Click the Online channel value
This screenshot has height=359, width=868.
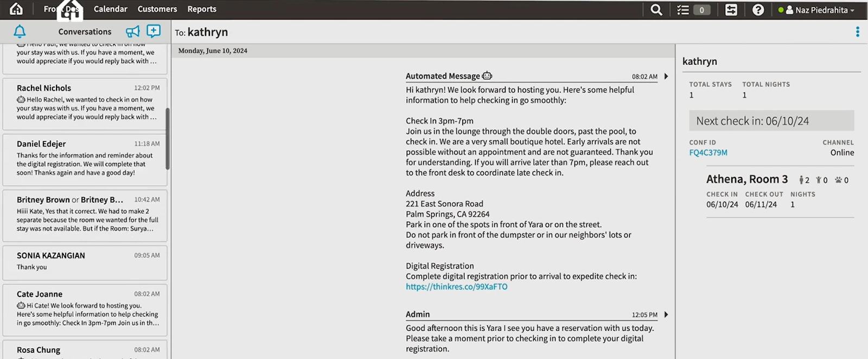pyautogui.click(x=843, y=153)
